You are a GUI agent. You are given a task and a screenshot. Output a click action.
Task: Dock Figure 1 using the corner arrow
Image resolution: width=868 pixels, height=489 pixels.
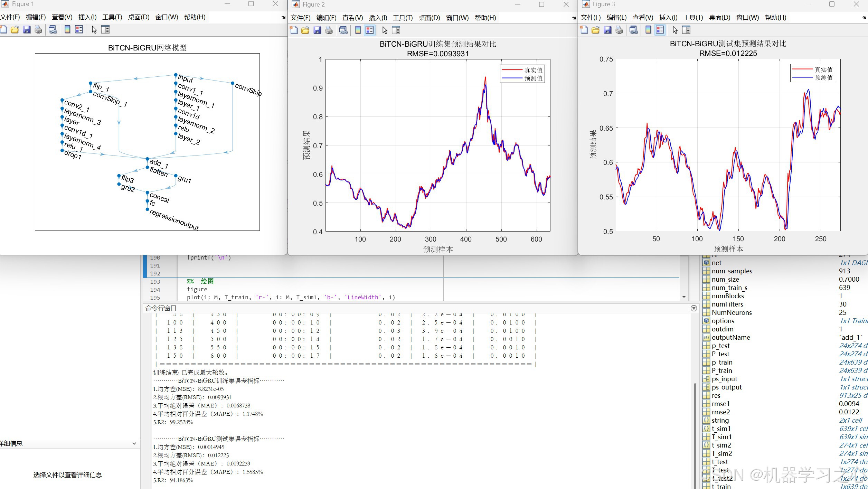click(283, 17)
